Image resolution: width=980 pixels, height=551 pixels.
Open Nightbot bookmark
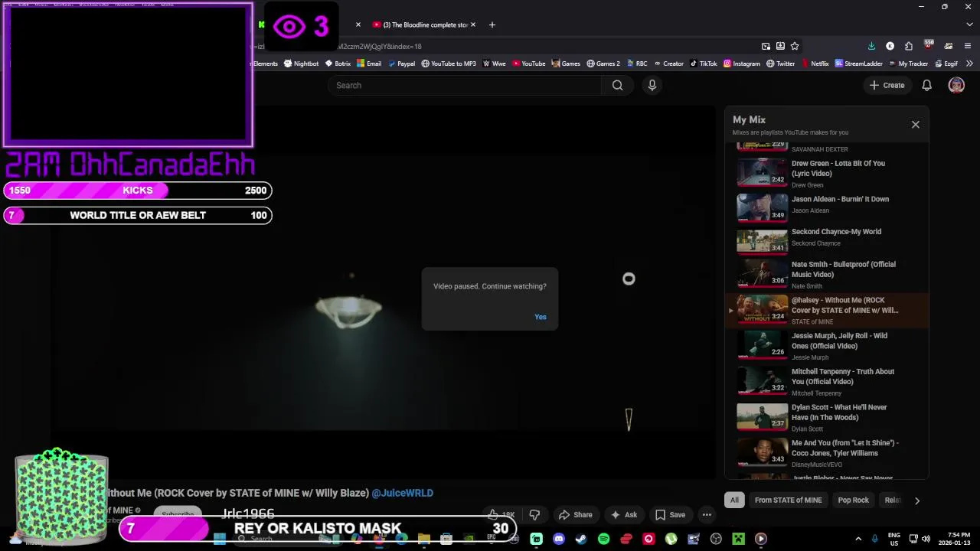pyautogui.click(x=301, y=64)
